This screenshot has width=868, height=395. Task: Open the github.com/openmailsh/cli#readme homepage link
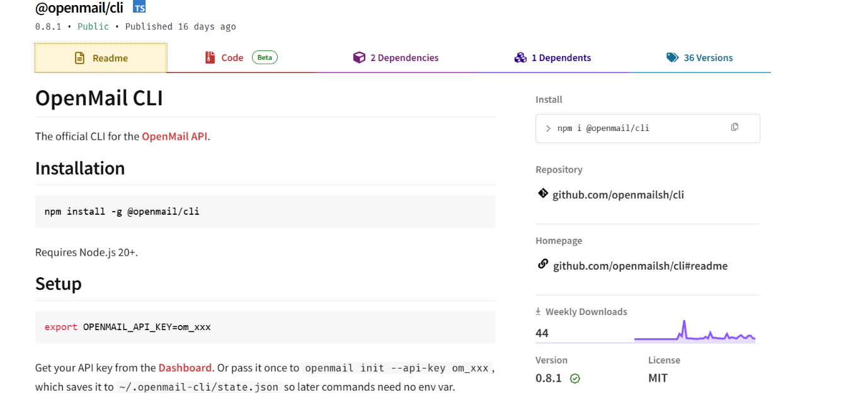pos(640,266)
